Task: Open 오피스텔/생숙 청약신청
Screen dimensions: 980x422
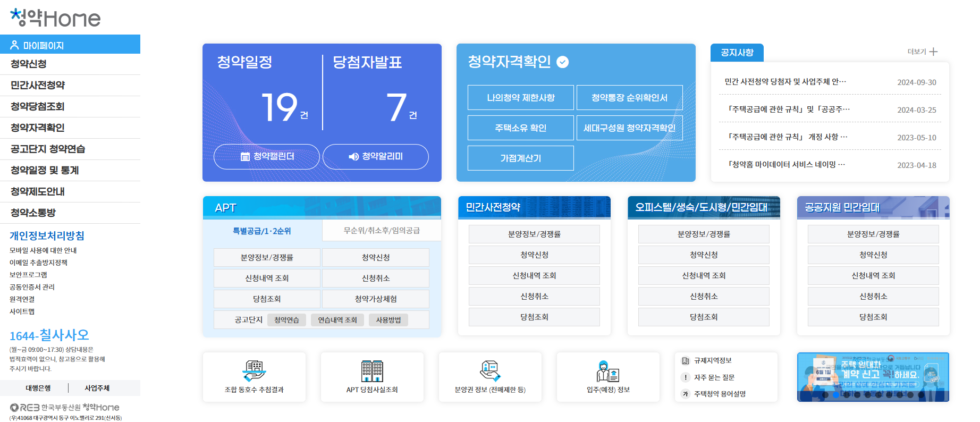Action: tap(704, 255)
